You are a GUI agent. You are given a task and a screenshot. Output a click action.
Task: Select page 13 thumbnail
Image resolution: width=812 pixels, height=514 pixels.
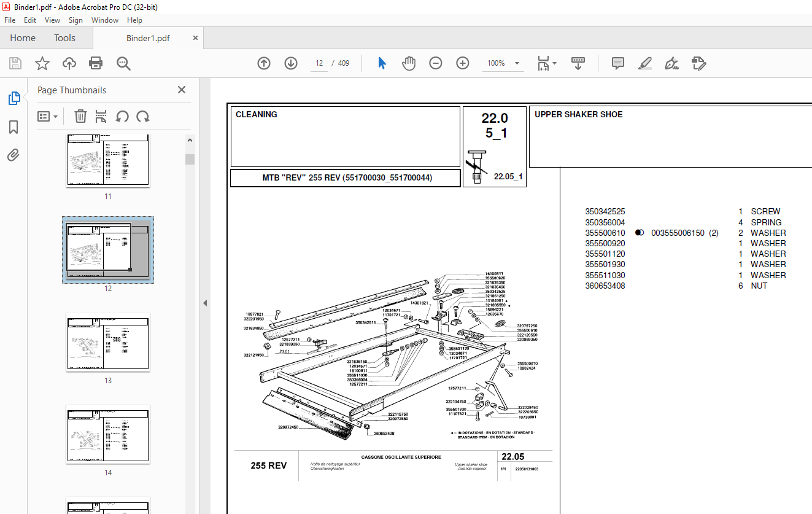coord(108,341)
